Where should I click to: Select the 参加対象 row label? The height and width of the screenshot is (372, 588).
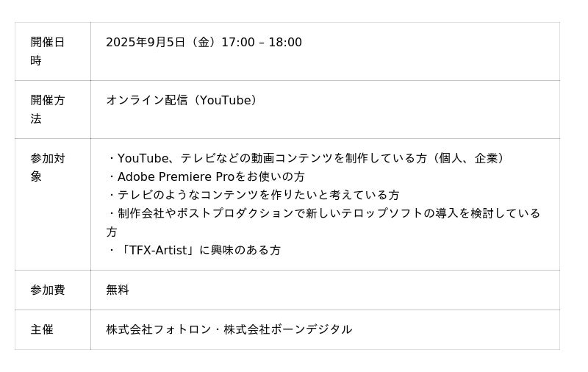(x=48, y=168)
